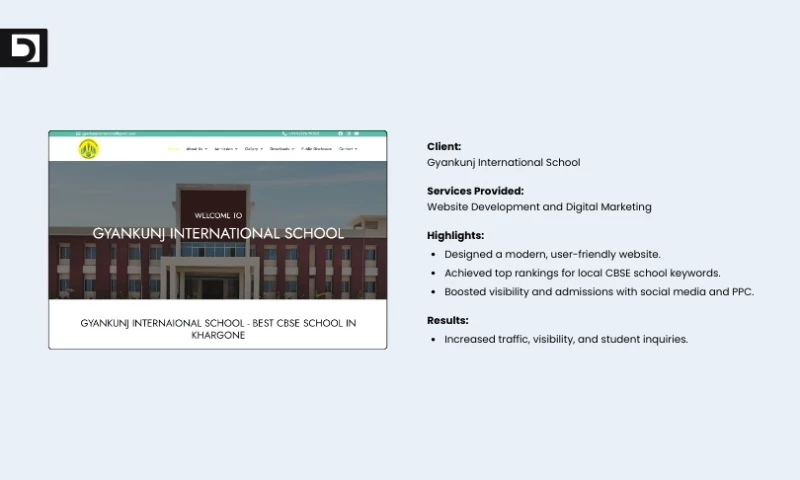Image resolution: width=800 pixels, height=480 pixels.
Task: Click the Website Development and Digital Marketing text
Action: click(539, 207)
